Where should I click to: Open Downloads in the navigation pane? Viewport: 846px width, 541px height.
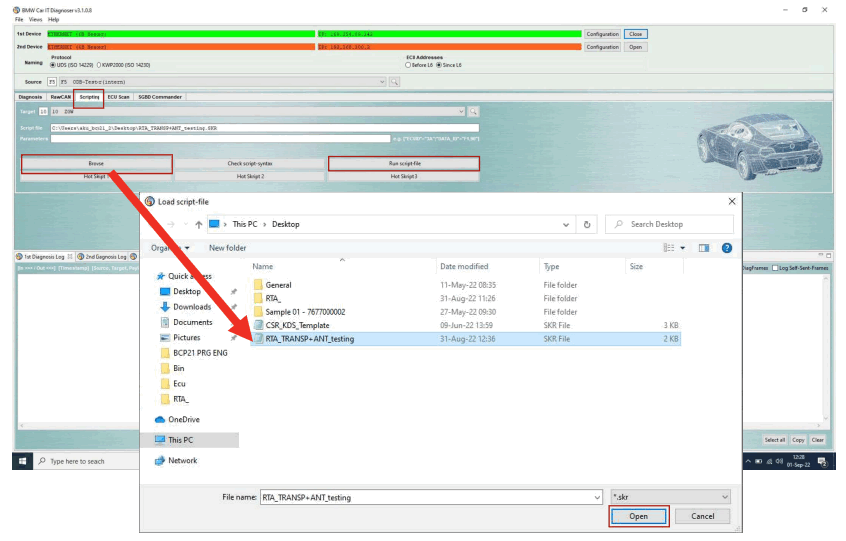192,307
